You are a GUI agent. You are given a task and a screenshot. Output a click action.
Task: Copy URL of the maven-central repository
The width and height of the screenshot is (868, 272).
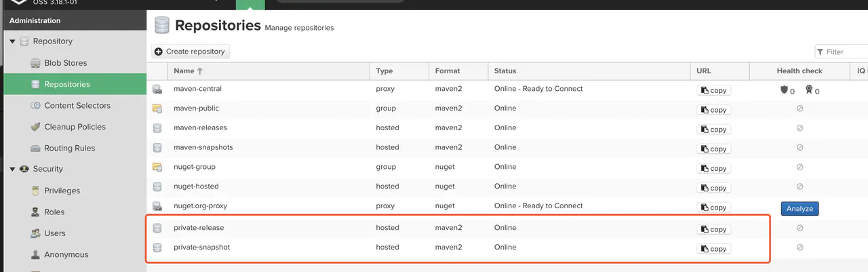713,90
